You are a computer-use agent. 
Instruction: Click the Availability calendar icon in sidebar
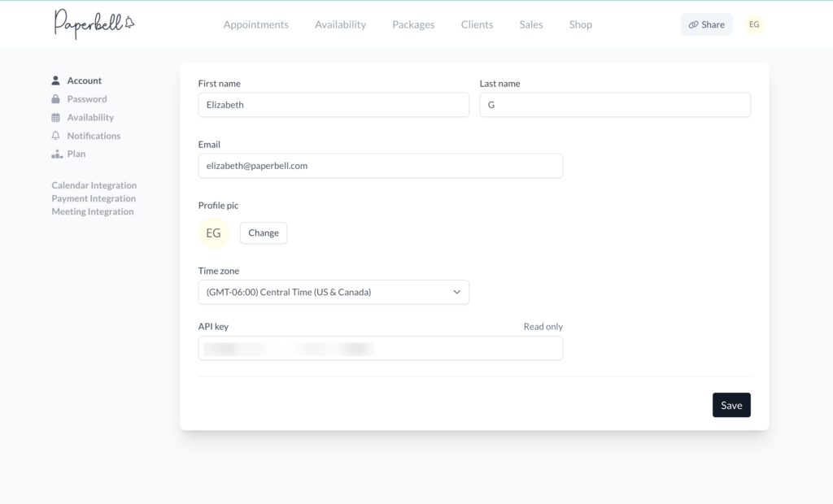tap(56, 117)
